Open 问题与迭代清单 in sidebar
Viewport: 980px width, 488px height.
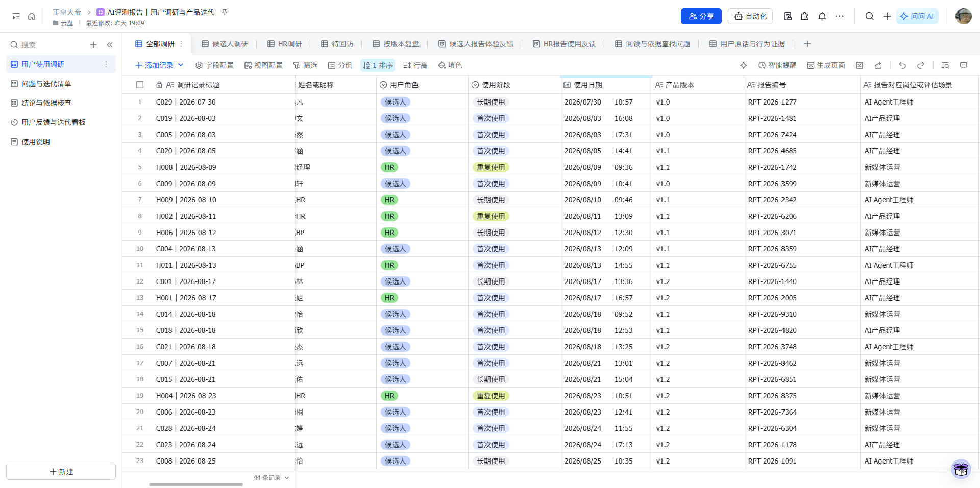click(x=61, y=84)
